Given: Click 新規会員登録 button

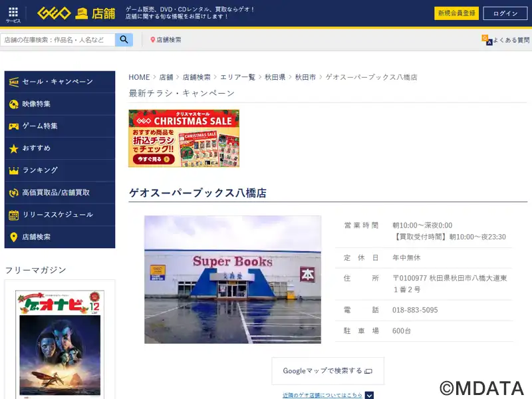Looking at the screenshot, I should (456, 13).
